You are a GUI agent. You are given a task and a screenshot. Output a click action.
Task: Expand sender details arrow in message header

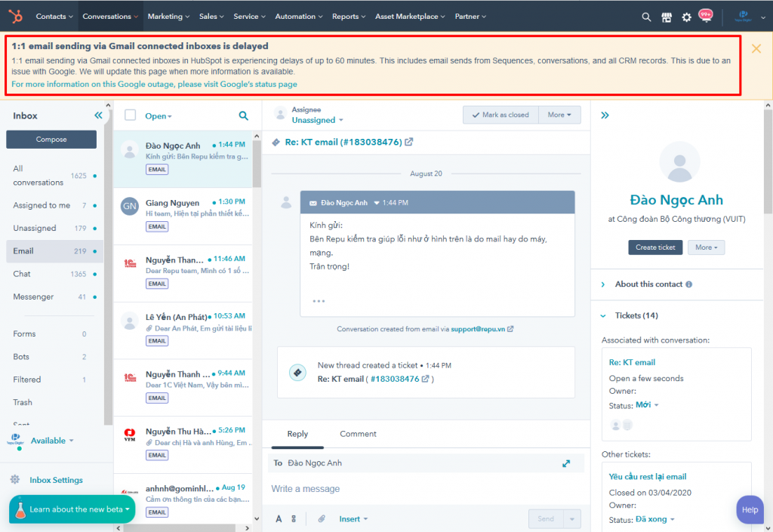[377, 203]
